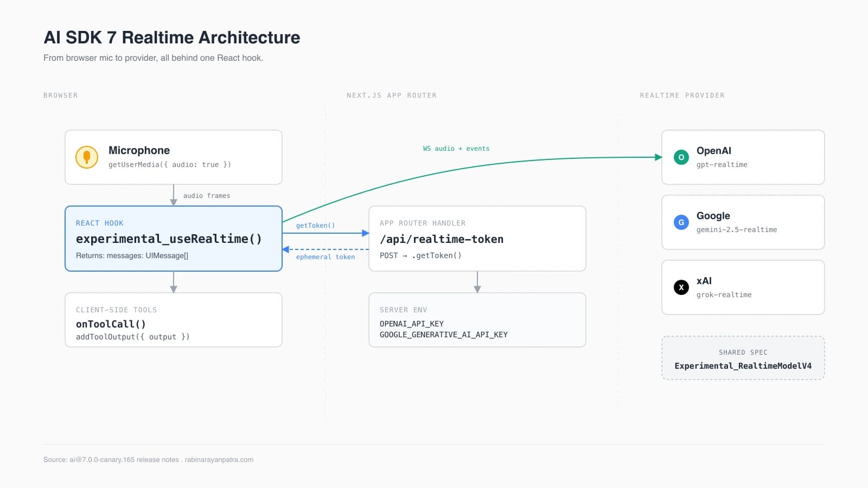This screenshot has width=868, height=488.
Task: Click GOOGLE_GENERATIVE_AI_API_KEY text
Action: tap(444, 335)
